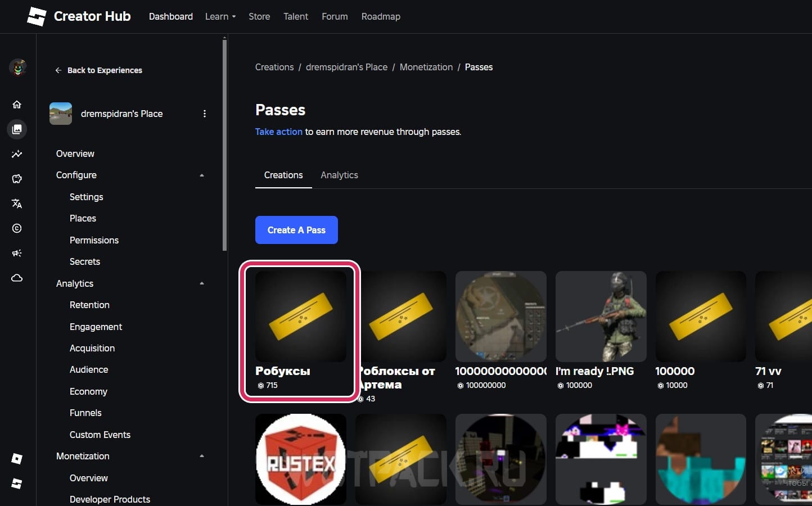Click the cloud icon in the sidebar

[x=17, y=278]
